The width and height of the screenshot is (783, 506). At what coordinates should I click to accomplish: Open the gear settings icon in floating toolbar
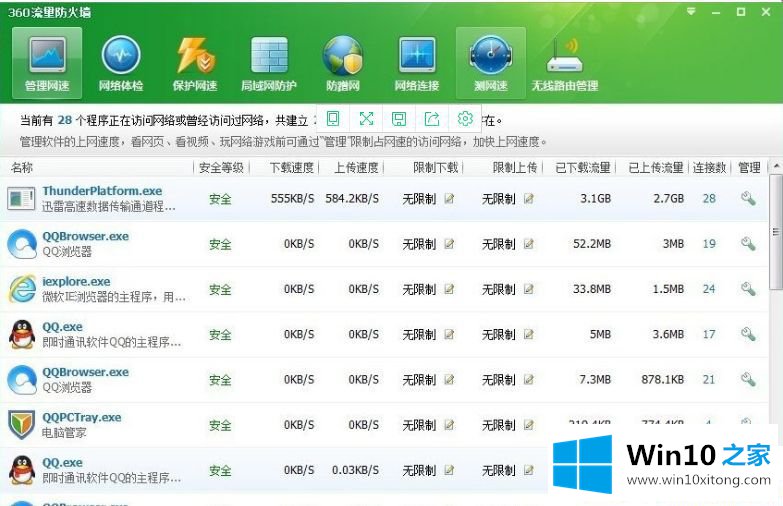pos(465,119)
